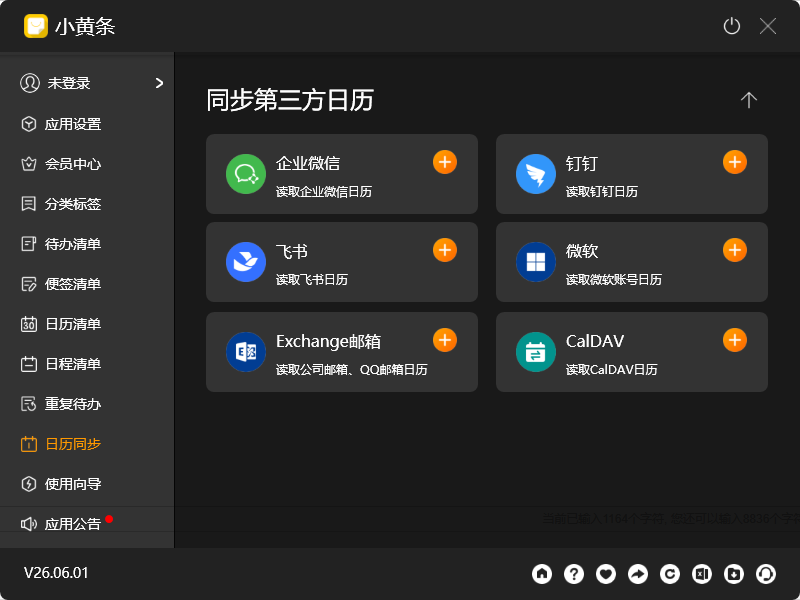This screenshot has width=800, height=600.
Task: Click the 日历清单 calendar 30 icon
Action: click(x=29, y=324)
